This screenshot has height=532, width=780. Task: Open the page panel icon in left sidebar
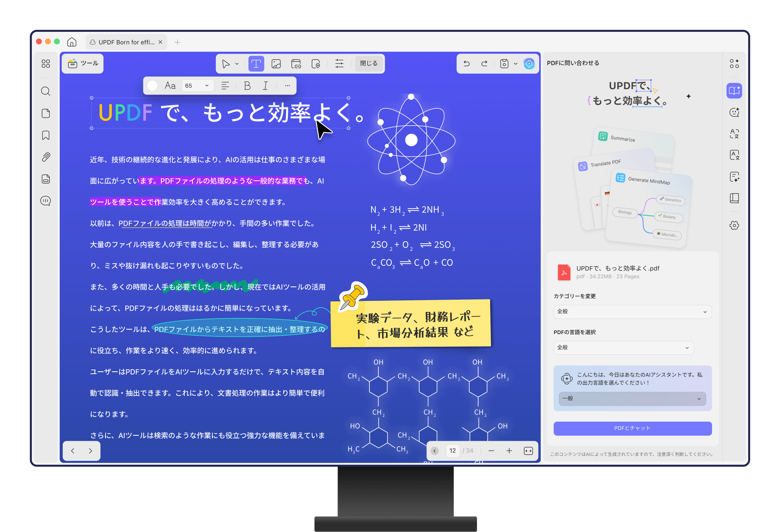46,113
